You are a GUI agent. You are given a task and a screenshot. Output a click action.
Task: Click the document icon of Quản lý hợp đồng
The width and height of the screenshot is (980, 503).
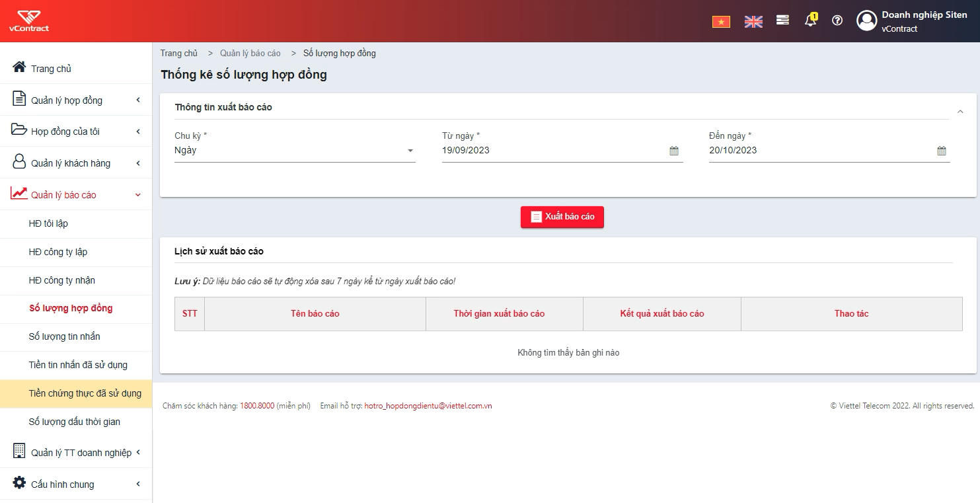[19, 99]
